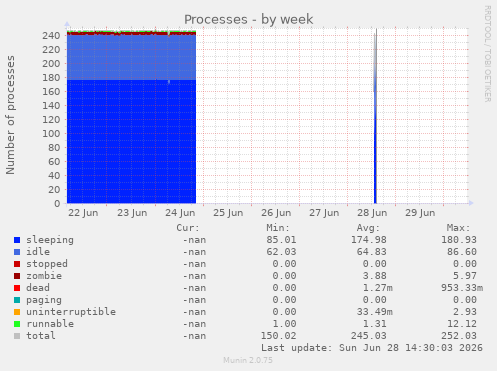The height and width of the screenshot is (371, 497).
Task: Click dead max value 953.33m
Action: pos(462,288)
